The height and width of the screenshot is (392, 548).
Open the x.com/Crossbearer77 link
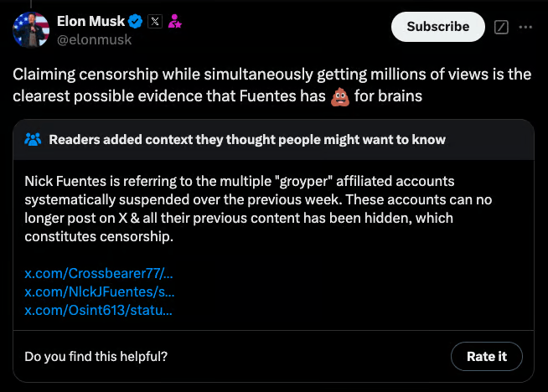(x=99, y=274)
